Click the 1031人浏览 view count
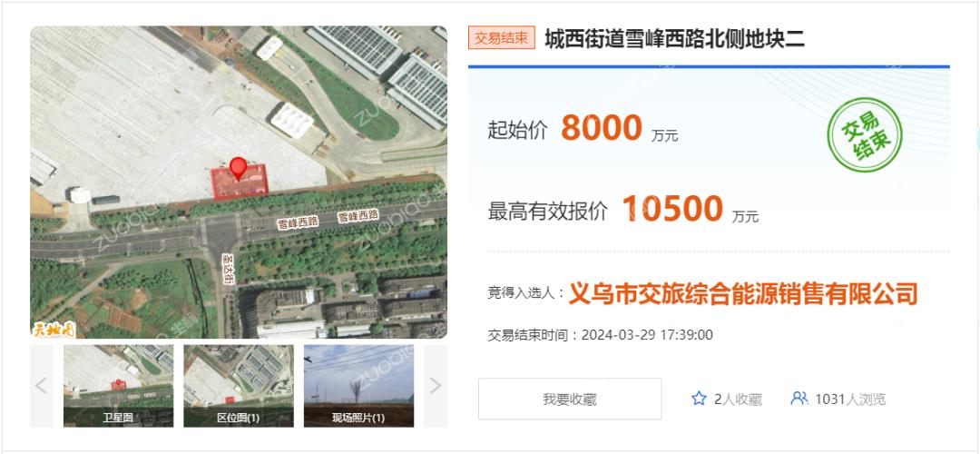Viewport: 980px width, 454px height. (x=850, y=399)
